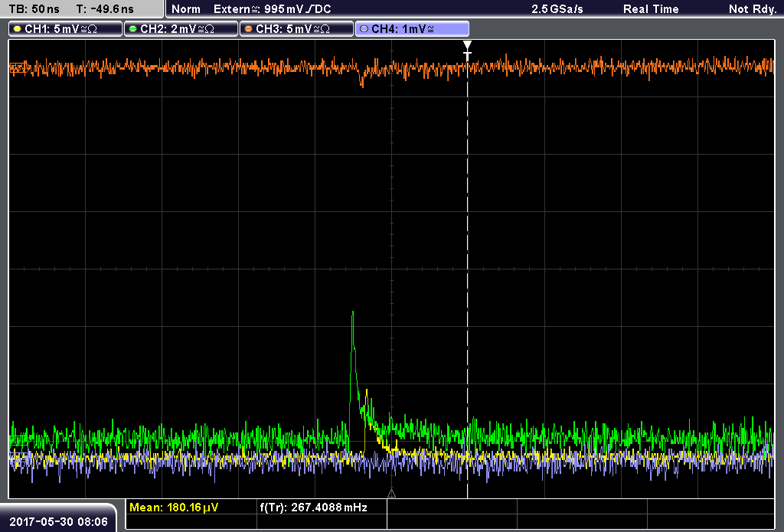This screenshot has width=784, height=532.
Task: Click the green CH2 indicator dot
Action: point(133,29)
